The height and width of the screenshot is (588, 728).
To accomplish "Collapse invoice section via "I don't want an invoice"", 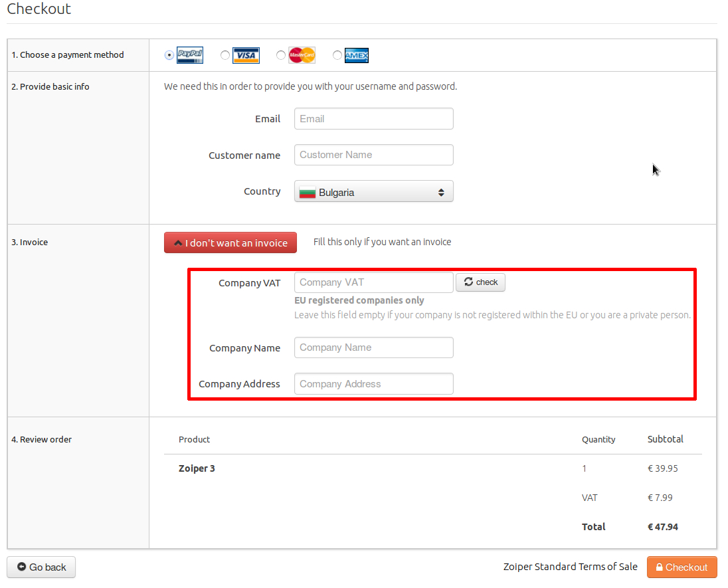I will tap(230, 243).
